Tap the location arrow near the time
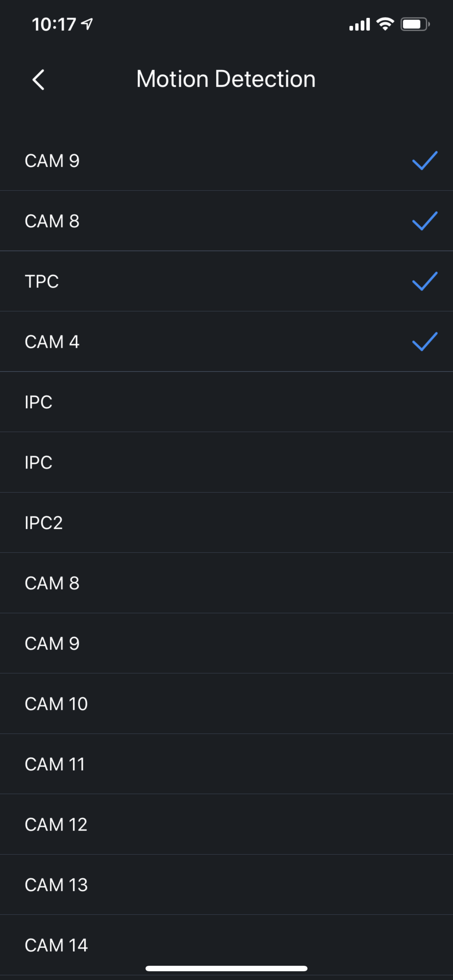 click(87, 25)
